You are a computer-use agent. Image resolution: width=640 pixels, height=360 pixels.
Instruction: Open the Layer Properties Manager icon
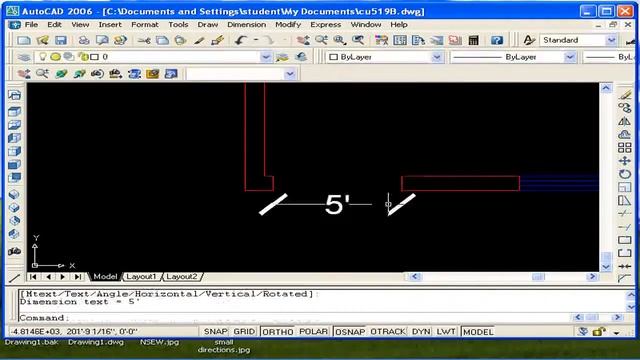[24, 57]
